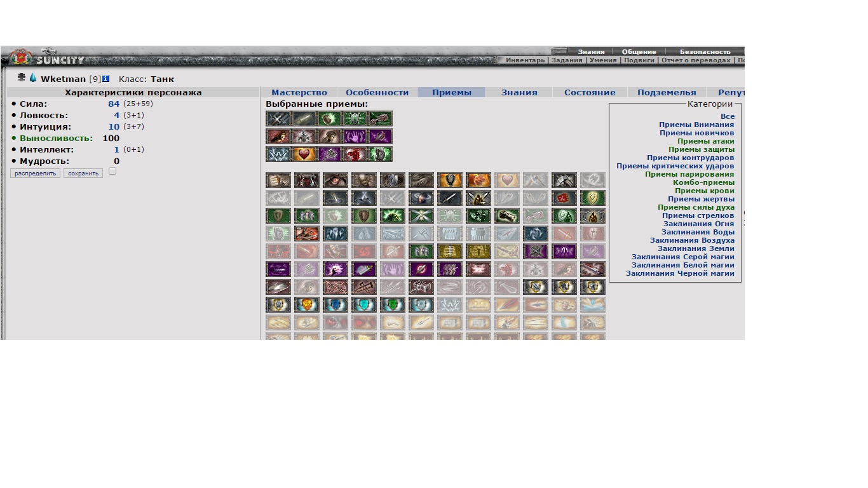Click the character name Wketman
868x488 pixels.
(63, 79)
